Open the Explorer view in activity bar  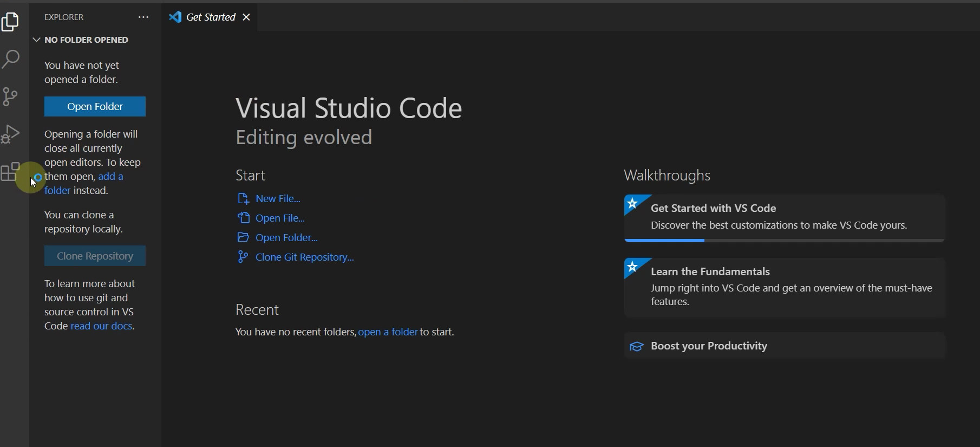pyautogui.click(x=10, y=22)
